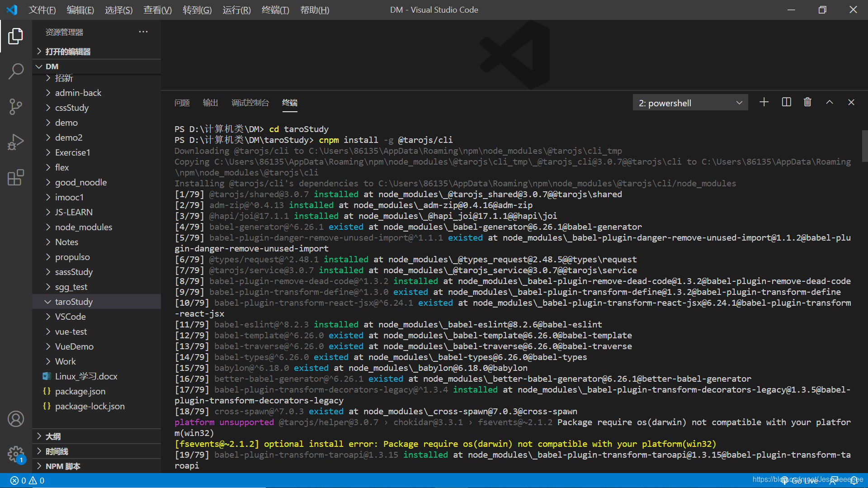This screenshot has height=488, width=868.
Task: Close the terminal panel
Action: coord(851,102)
